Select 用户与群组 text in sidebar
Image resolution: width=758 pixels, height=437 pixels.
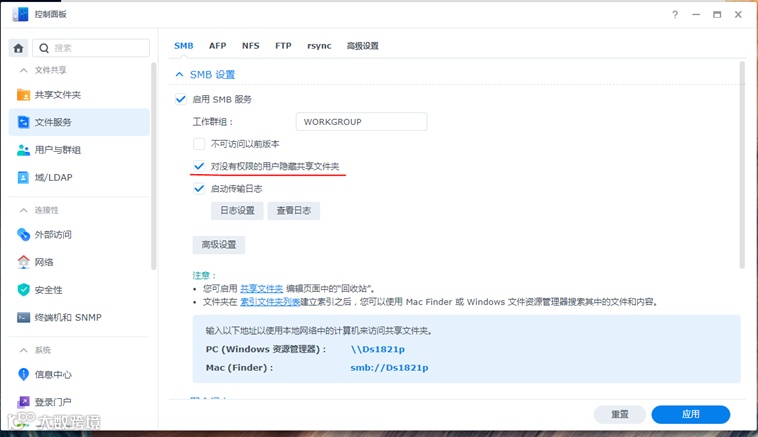(x=58, y=150)
